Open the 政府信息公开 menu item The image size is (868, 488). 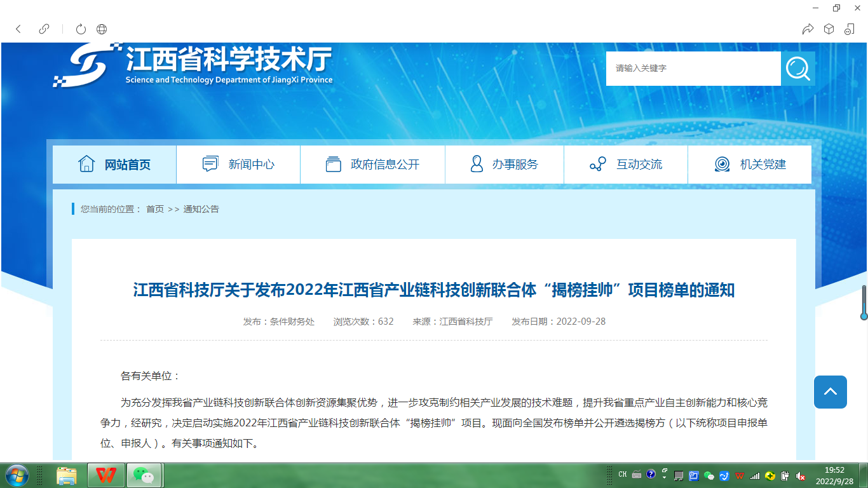coord(372,165)
